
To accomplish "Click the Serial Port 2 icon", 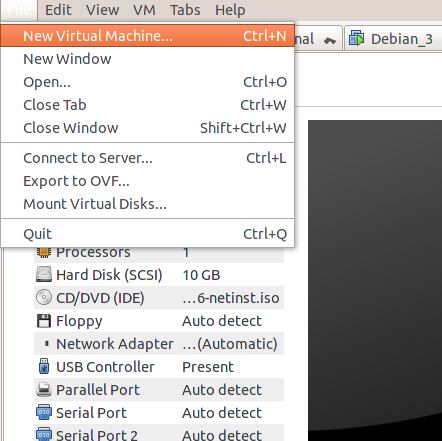I will click(x=44, y=434).
